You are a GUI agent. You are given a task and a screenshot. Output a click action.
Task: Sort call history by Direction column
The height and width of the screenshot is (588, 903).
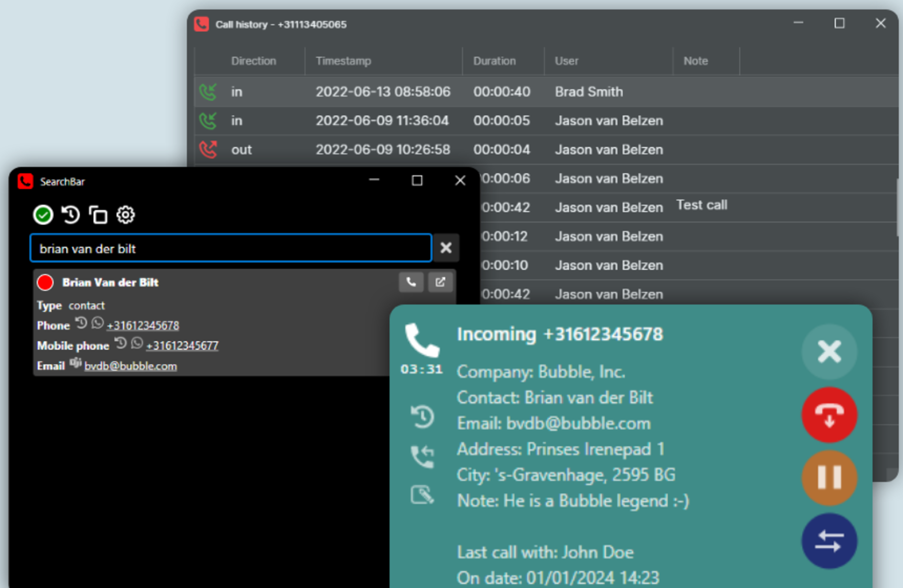(254, 61)
